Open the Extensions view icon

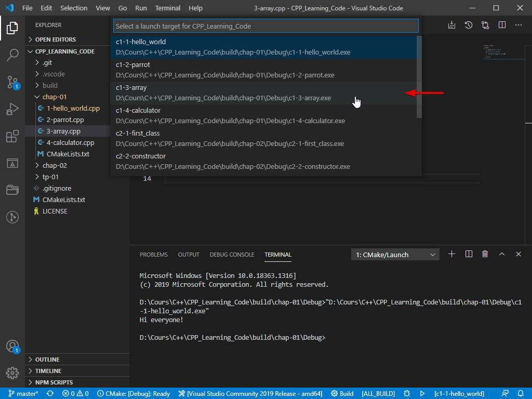[12, 136]
